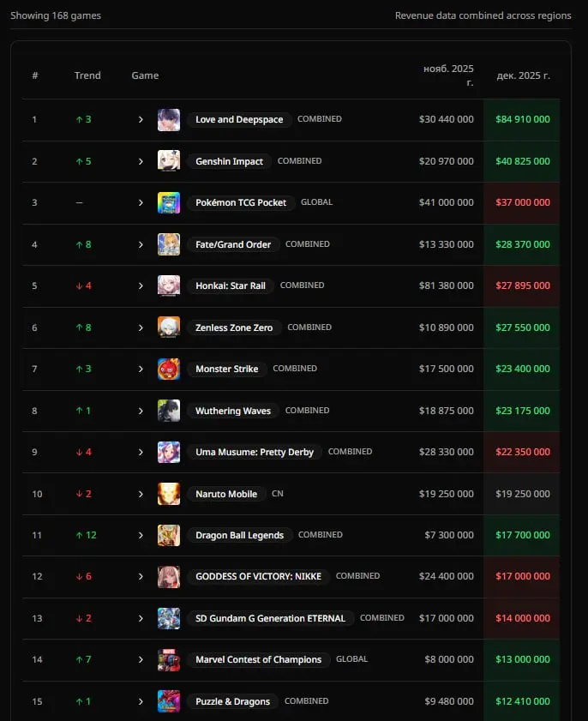
Task: Sort by the Game column header
Action: pyautogui.click(x=145, y=75)
